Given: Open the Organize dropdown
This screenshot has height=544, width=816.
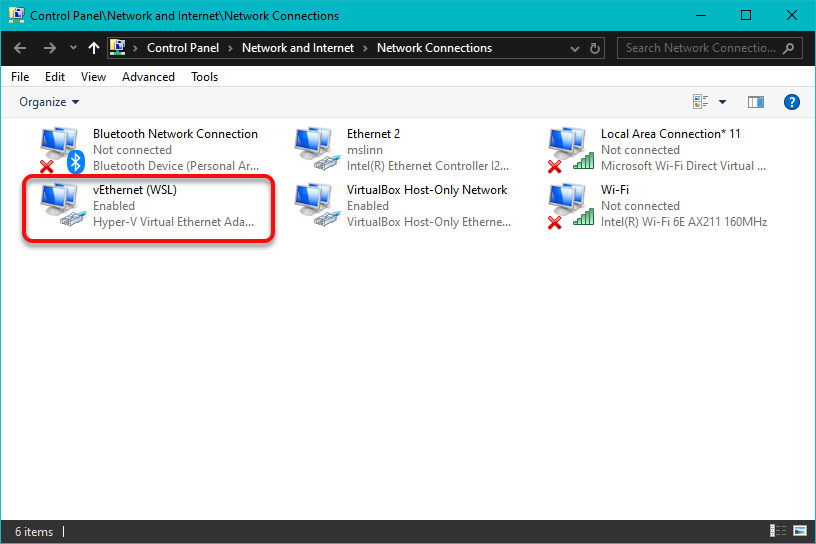Looking at the screenshot, I should pos(49,102).
